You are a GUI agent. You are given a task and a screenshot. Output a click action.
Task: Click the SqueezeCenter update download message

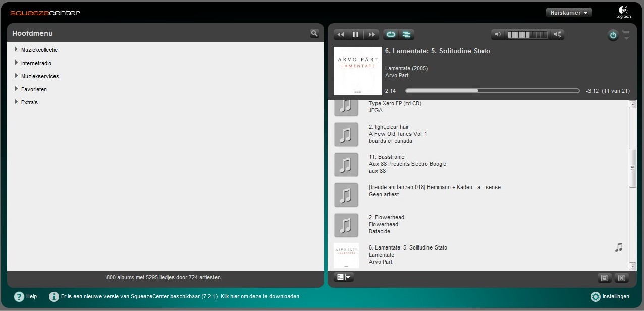pyautogui.click(x=181, y=296)
